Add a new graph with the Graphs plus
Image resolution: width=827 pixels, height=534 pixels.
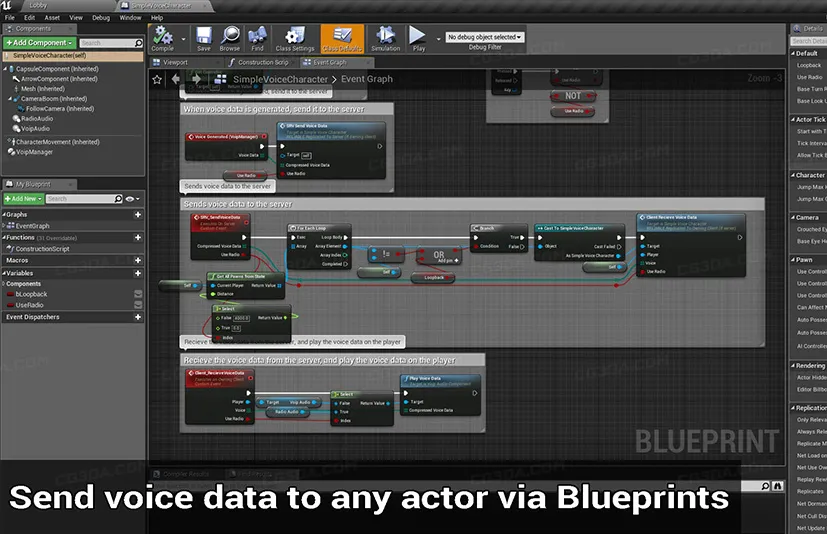coord(138,215)
